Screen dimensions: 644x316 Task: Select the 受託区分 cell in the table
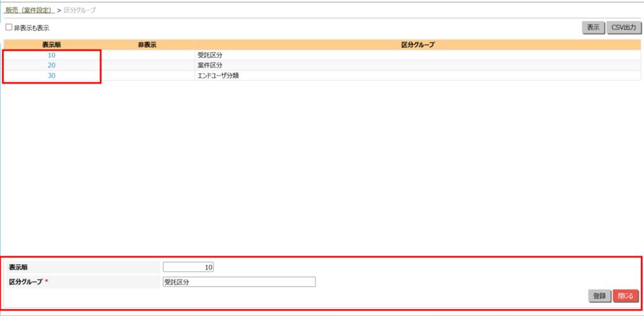point(210,55)
